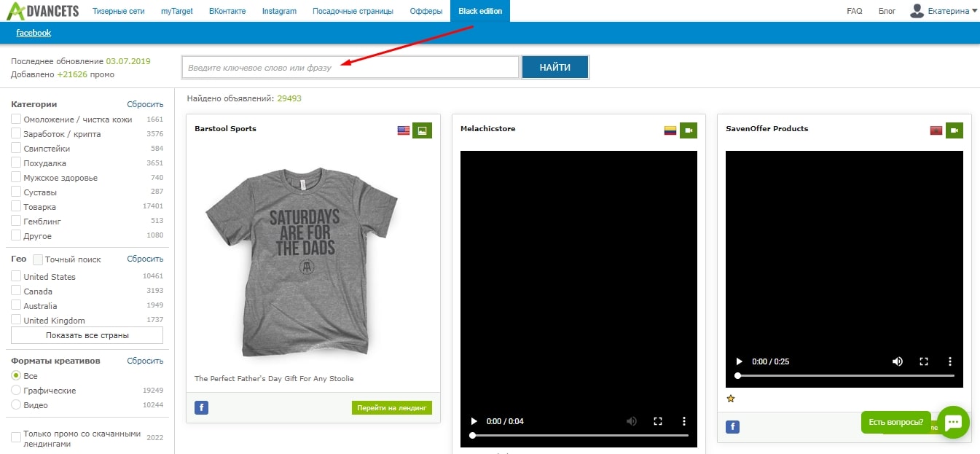The width and height of the screenshot is (980, 454).
Task: Check the Другое category
Action: click(16, 235)
